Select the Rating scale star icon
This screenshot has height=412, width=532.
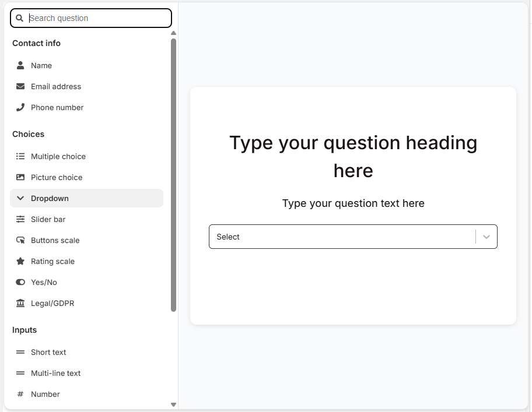(20, 261)
